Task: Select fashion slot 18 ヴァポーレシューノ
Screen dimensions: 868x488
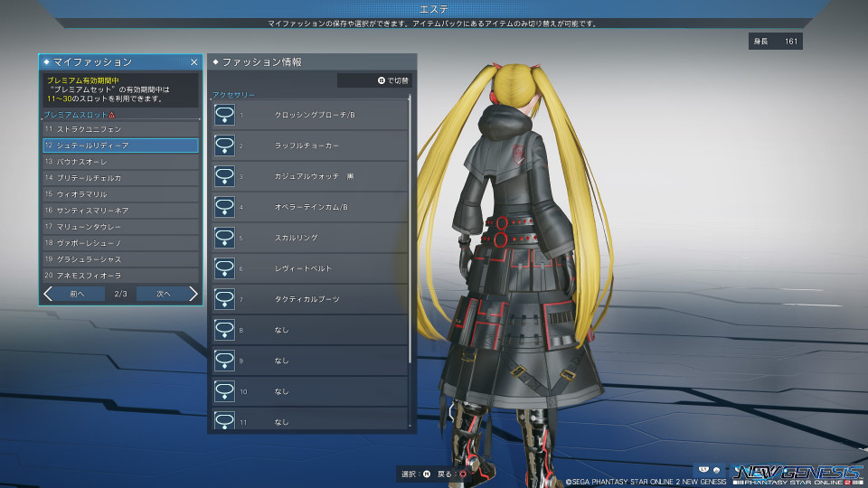Action: point(120,243)
